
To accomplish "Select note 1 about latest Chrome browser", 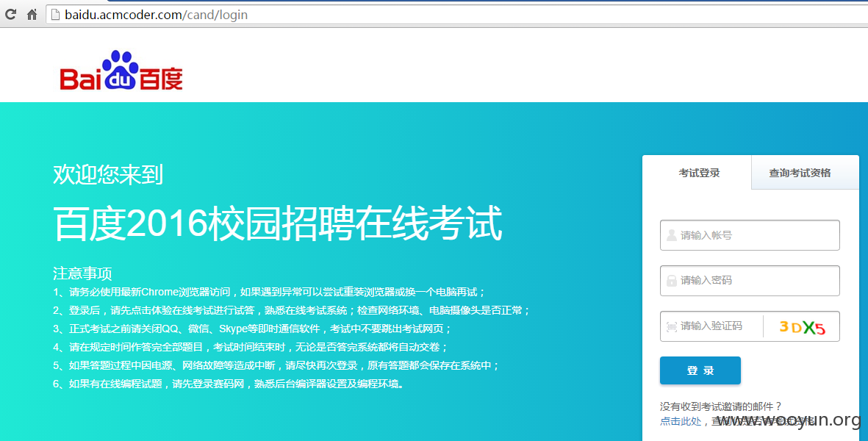I will click(x=269, y=292).
